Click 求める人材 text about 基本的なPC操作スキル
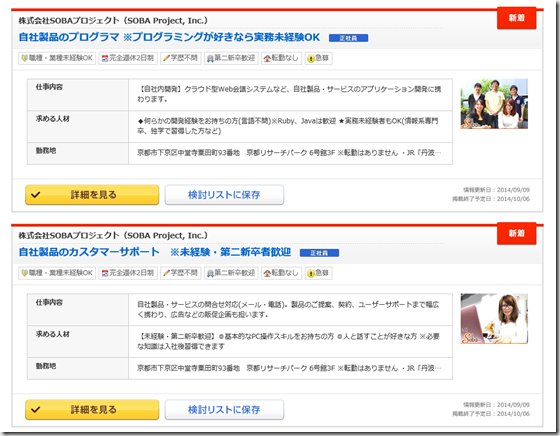This screenshot has width=560, height=436. 288,341
